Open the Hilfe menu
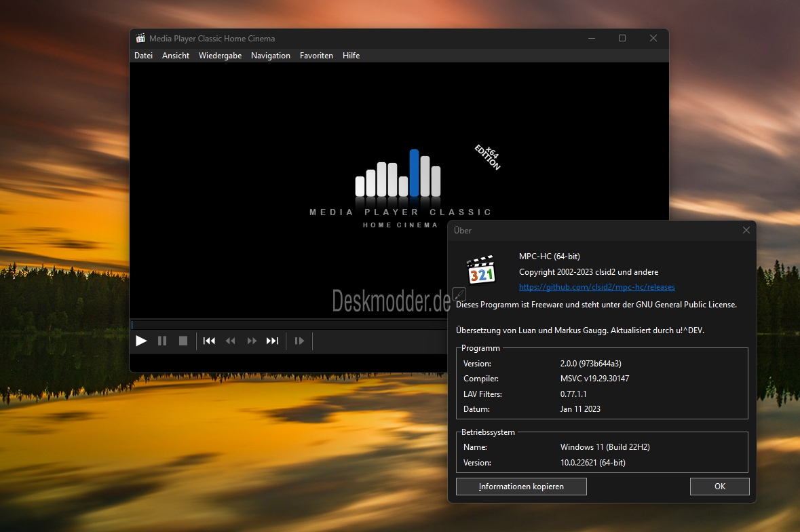800x532 pixels. point(351,56)
